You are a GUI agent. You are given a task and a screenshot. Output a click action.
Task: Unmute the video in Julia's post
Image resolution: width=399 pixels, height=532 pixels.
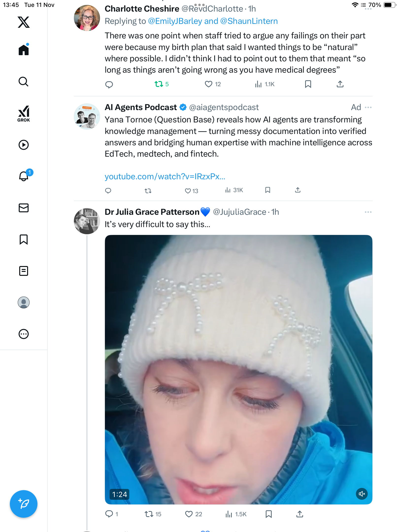362,494
